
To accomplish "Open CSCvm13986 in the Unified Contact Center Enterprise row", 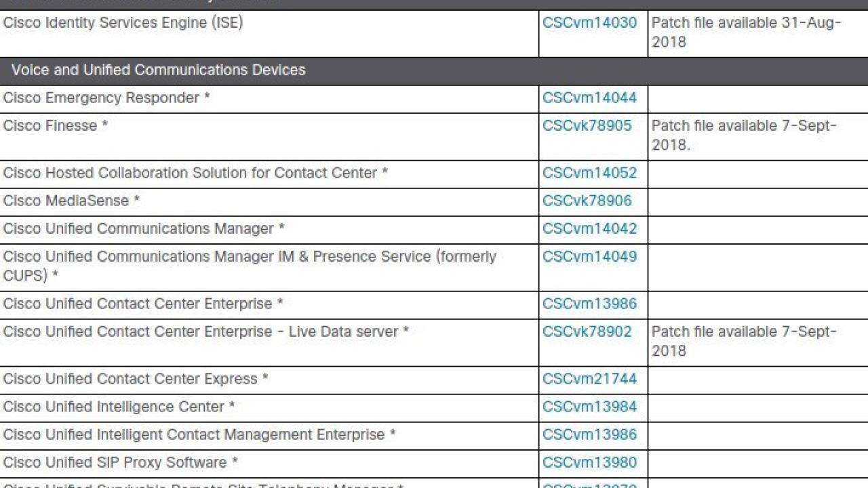I will pos(589,304).
